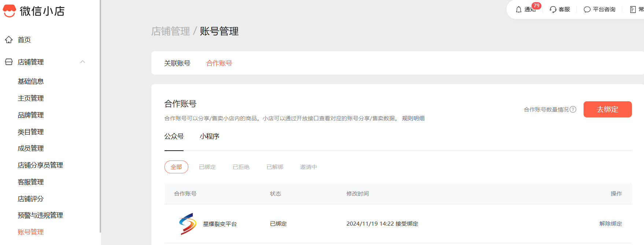644x245 pixels.
Task: Filter by 已拒绝 status
Action: coord(241,167)
